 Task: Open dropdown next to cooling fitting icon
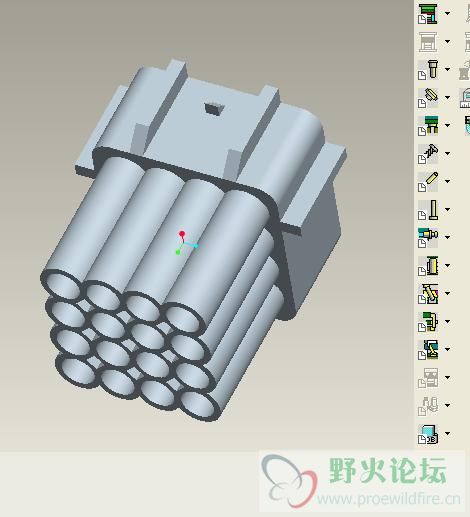click(x=447, y=237)
